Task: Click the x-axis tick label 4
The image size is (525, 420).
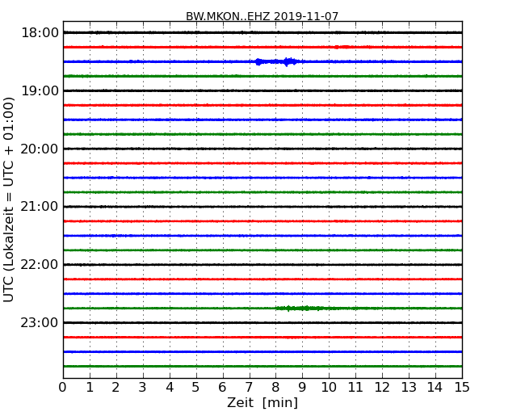Action: click(x=170, y=387)
